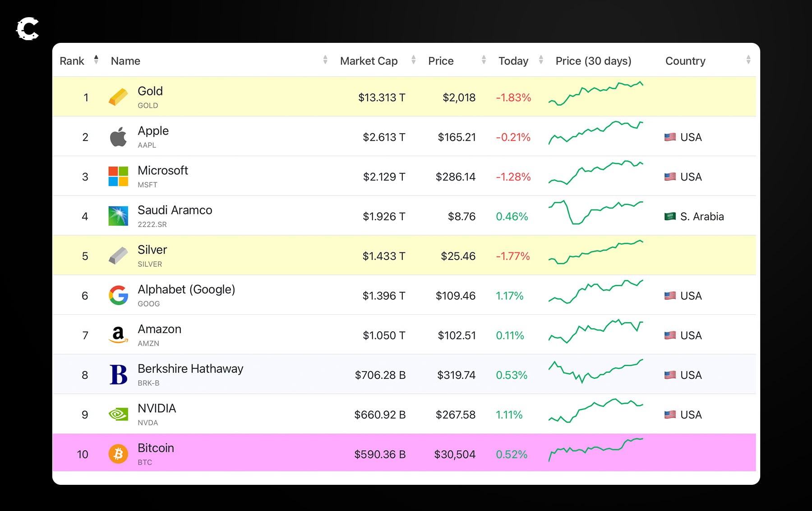Open the Alphabet (Google) link
Viewport: 812px width, 511px height.
[x=186, y=289]
